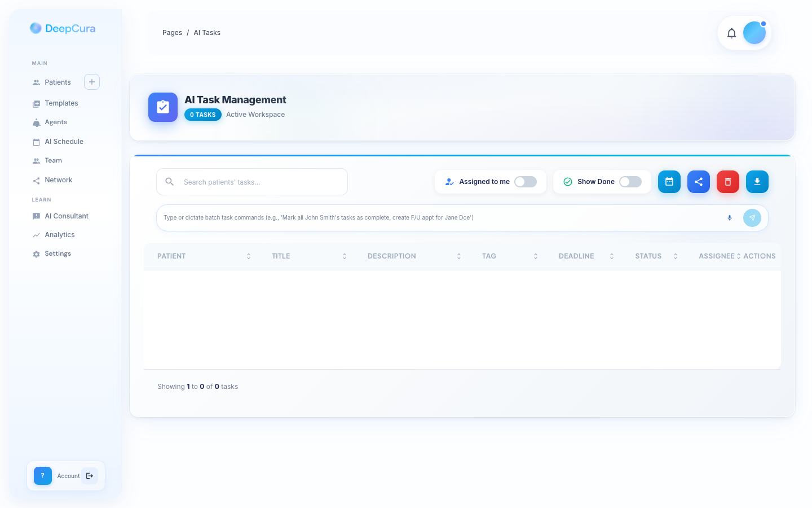Sort by TAG column arrows
The height and width of the screenshot is (508, 812).
[x=536, y=256]
